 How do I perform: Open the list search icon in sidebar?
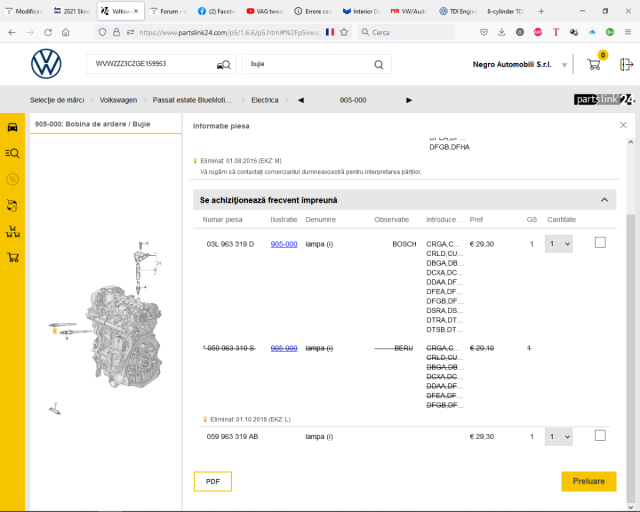pos(12,153)
